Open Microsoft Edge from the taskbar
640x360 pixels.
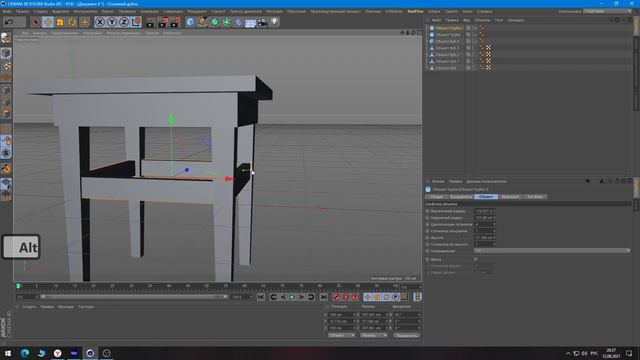click(24, 353)
